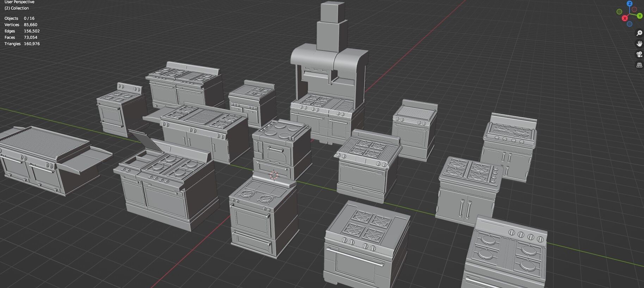This screenshot has width=644, height=288.
Task: Click the "Vertices" statistics label
Action: pos(12,25)
